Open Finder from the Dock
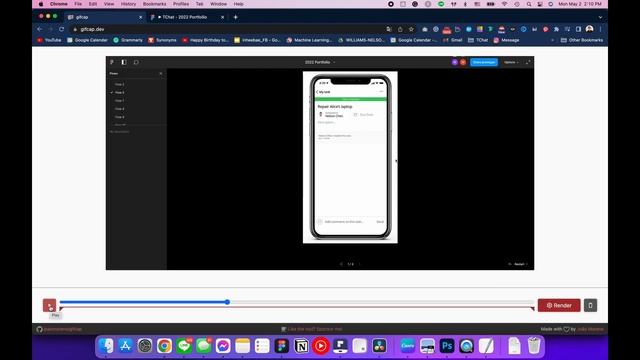The width and height of the screenshot is (640, 360). tap(105, 346)
